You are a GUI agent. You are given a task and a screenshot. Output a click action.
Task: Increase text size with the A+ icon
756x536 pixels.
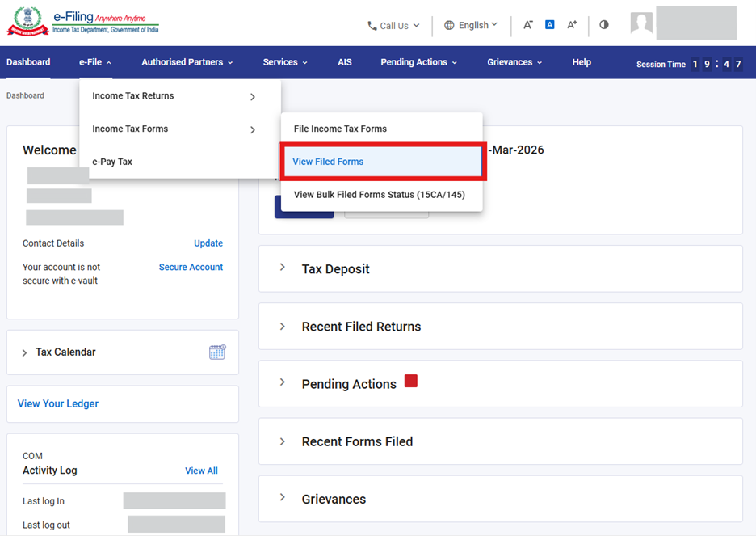coord(572,25)
